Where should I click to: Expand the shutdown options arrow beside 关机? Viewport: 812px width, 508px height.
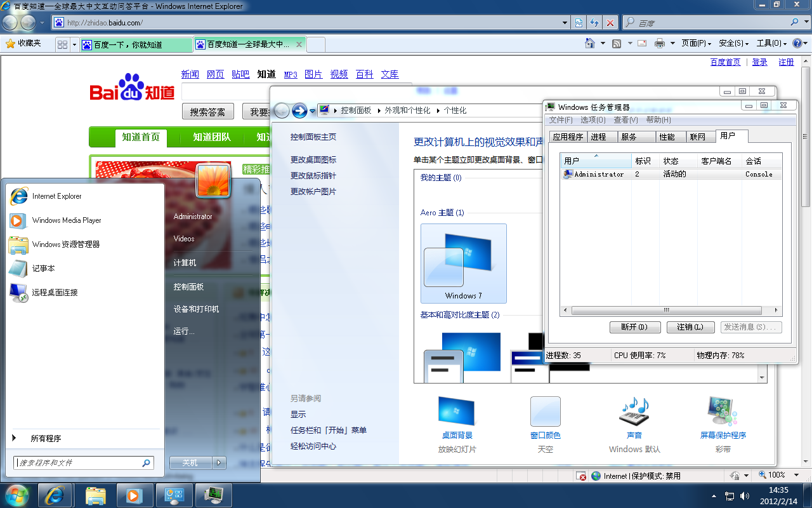coord(219,463)
